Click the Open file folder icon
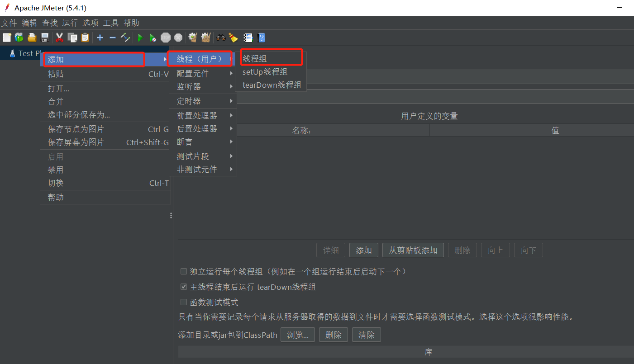 point(32,38)
